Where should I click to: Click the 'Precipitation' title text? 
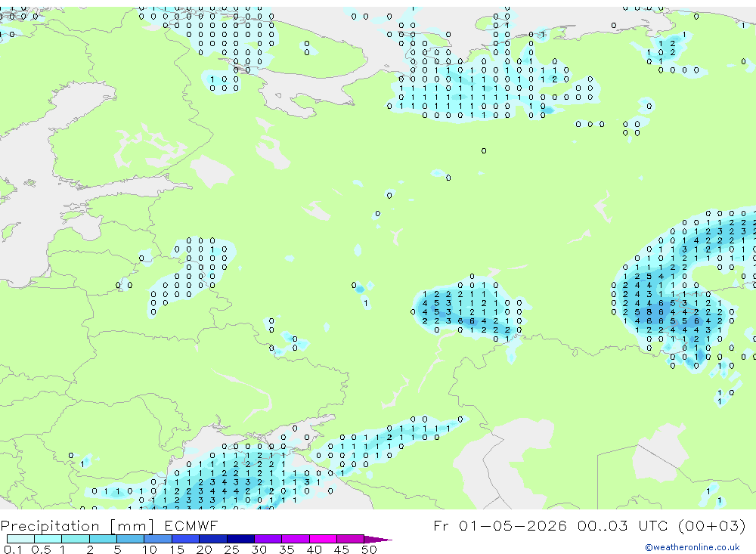50,526
